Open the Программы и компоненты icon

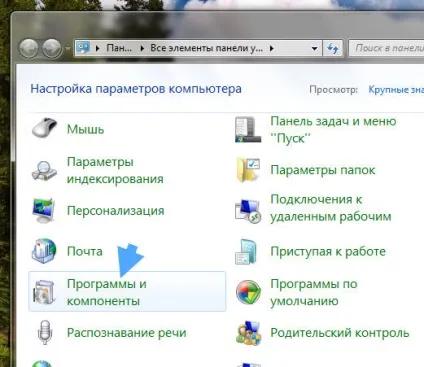pos(44,292)
